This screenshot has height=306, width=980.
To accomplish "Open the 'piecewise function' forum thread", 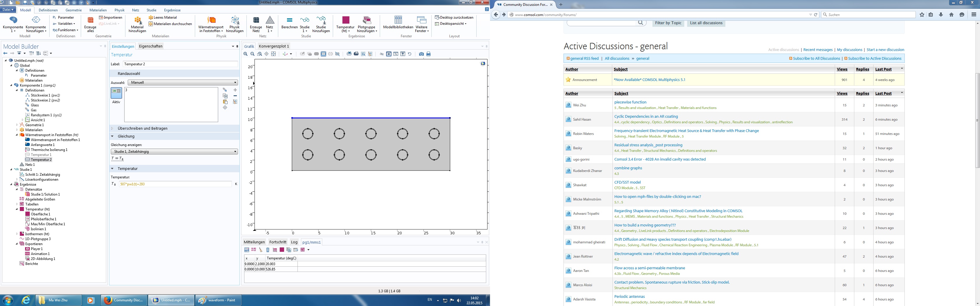I will 630,102.
